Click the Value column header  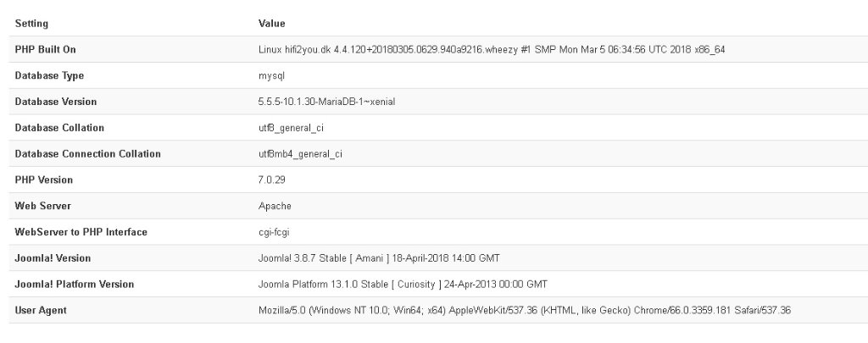272,24
